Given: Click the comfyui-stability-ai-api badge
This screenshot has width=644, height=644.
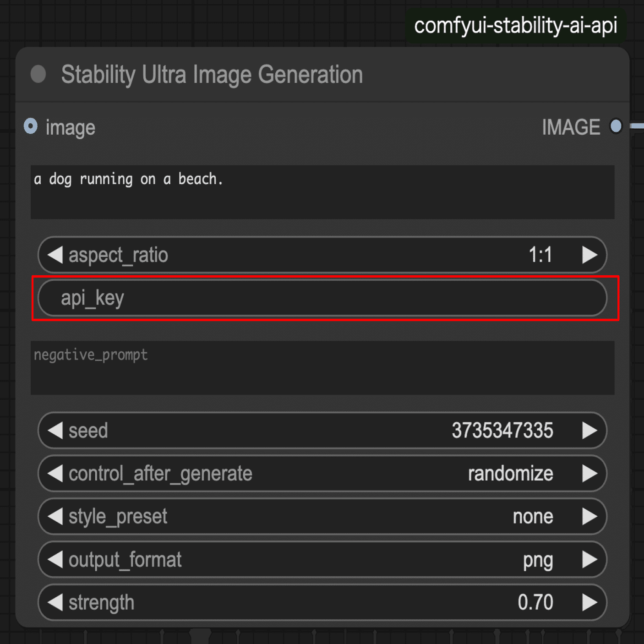Looking at the screenshot, I should (516, 26).
